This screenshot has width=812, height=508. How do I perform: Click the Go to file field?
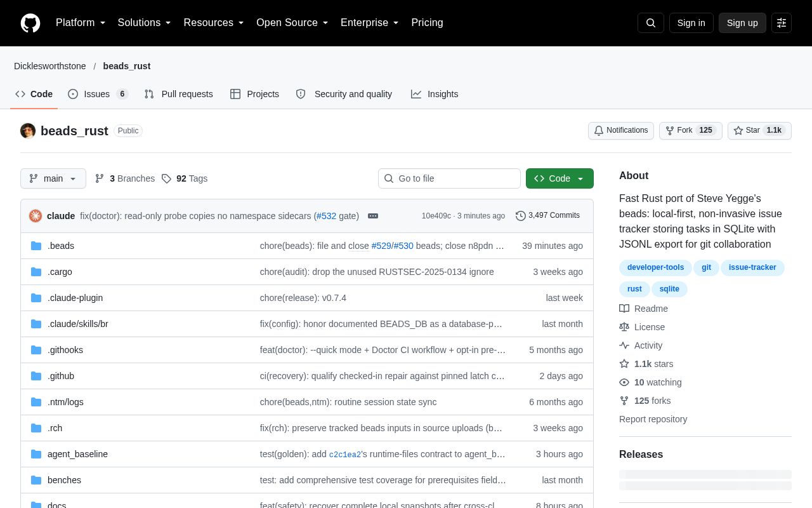coord(449,178)
